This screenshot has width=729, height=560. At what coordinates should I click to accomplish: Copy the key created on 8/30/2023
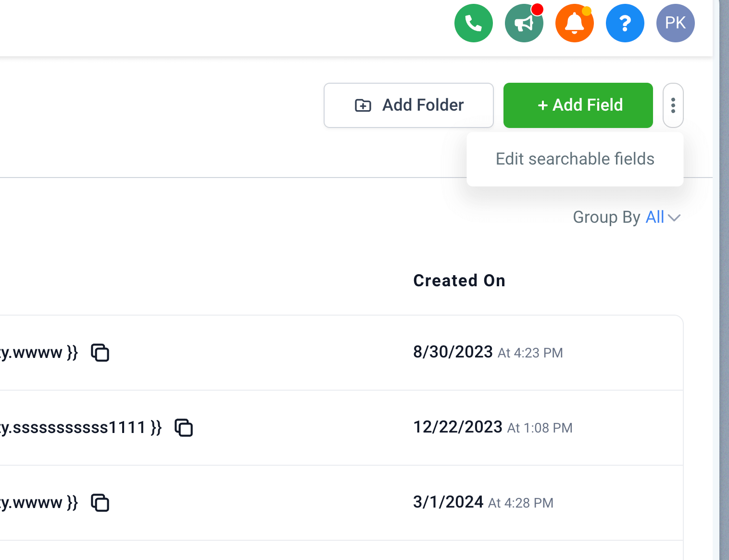click(x=100, y=353)
